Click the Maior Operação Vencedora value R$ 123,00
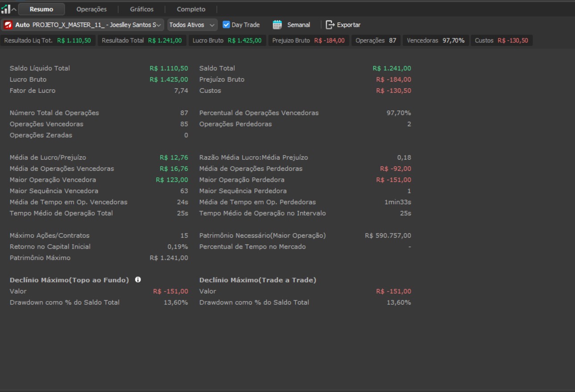The height and width of the screenshot is (392, 575). pos(172,180)
